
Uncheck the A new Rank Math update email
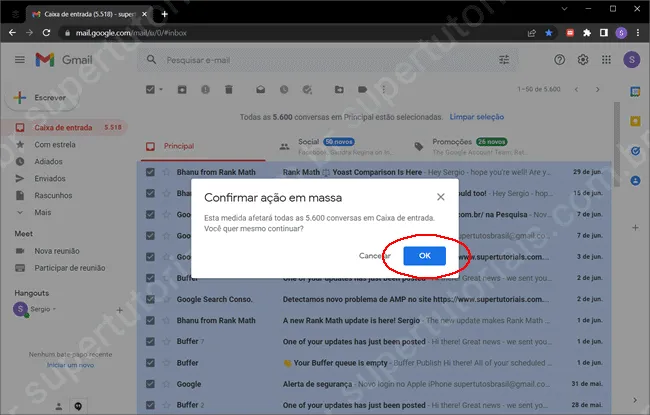150,320
